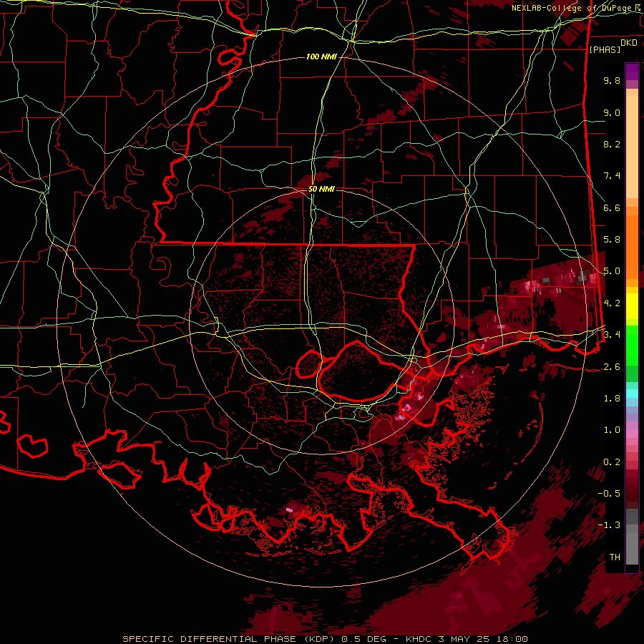Click the 6.6 color scale label
Image resolution: width=644 pixels, height=644 pixels.
point(612,208)
